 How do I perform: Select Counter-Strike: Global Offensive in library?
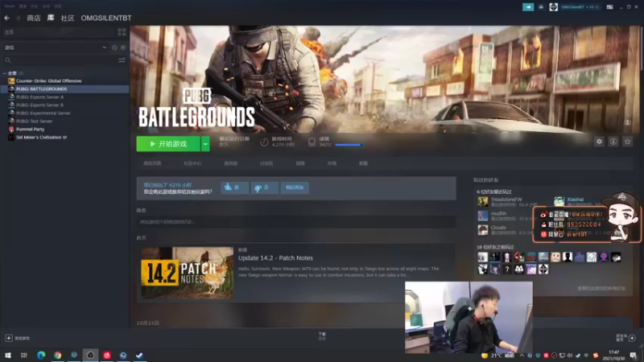click(x=48, y=81)
